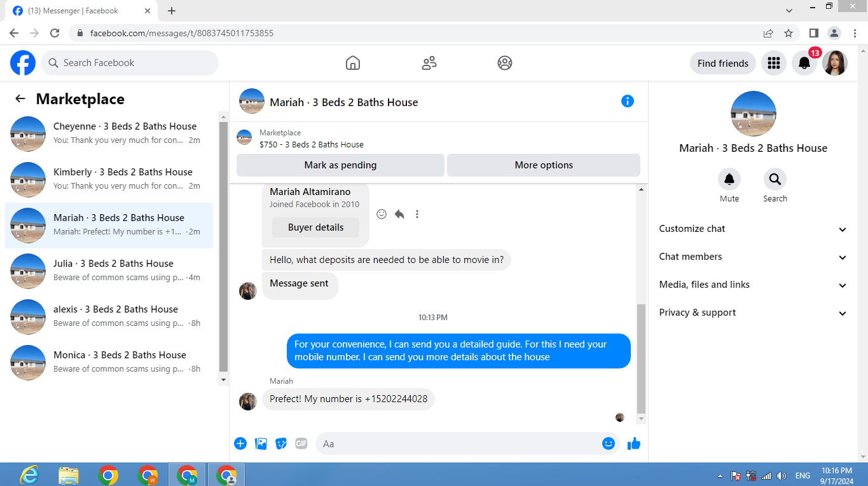Open the Groups icon in top navigation
This screenshot has height=486, width=868.
[x=505, y=63]
